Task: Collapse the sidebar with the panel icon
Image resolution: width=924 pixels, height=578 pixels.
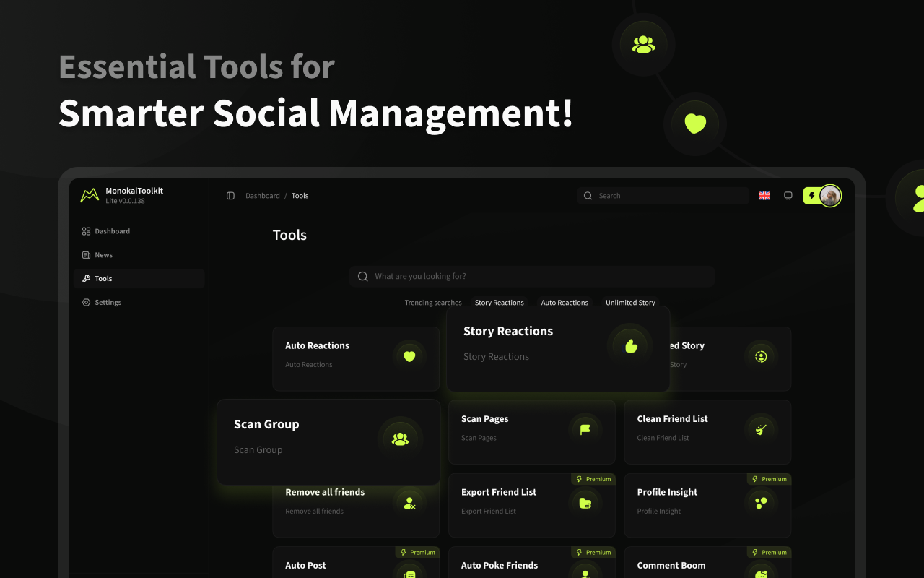Action: (230, 196)
